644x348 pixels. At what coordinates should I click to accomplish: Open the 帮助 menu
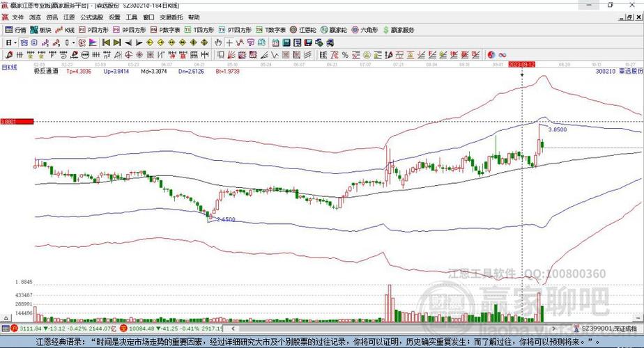click(194, 17)
